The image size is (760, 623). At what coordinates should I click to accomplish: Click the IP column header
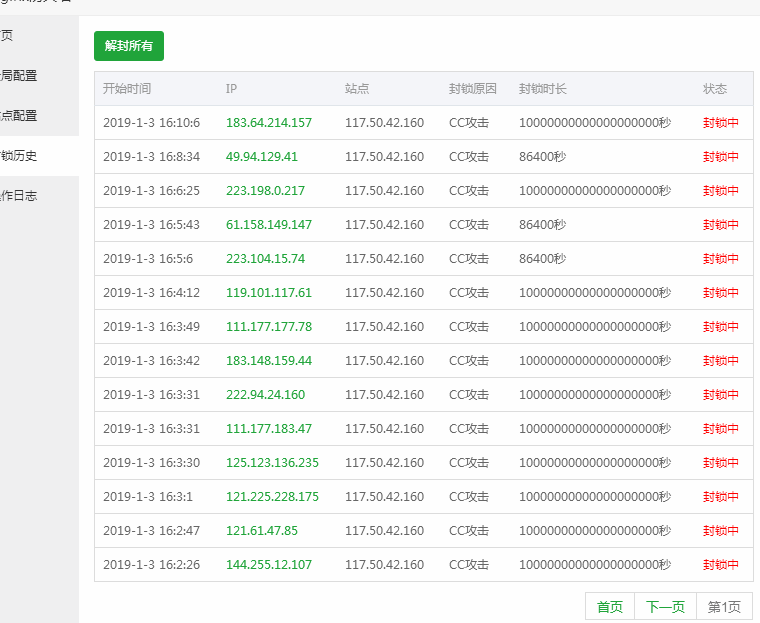pyautogui.click(x=231, y=89)
